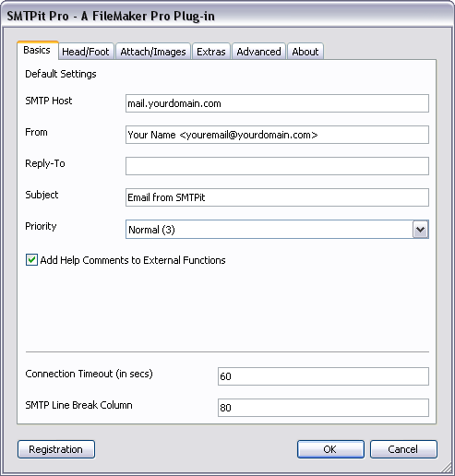This screenshot has width=455, height=476.
Task: Select the Extras tab
Action: (x=211, y=52)
